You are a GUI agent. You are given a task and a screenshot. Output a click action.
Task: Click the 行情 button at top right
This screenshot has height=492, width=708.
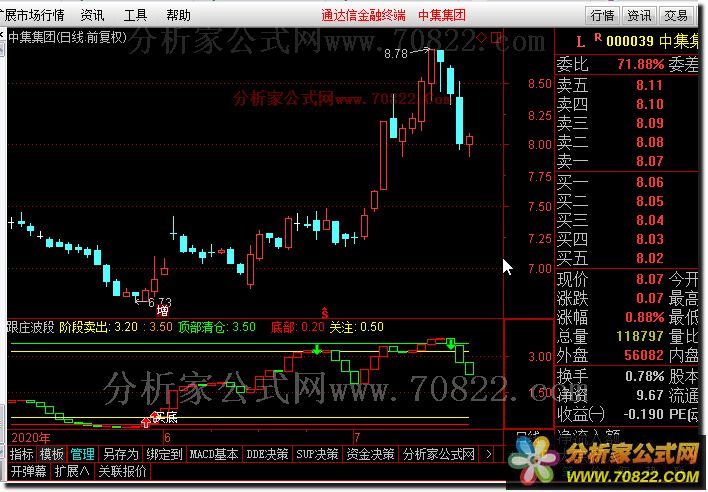point(603,16)
